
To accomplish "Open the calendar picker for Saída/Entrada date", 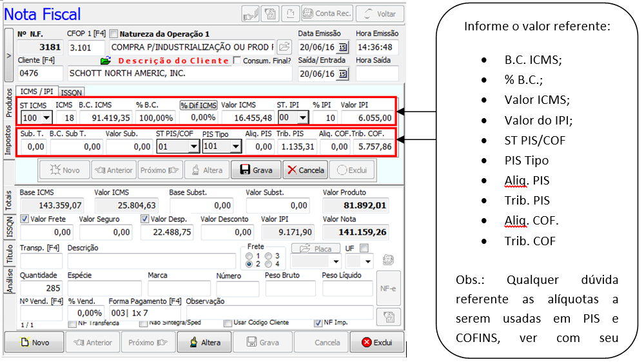I will pyautogui.click(x=342, y=74).
